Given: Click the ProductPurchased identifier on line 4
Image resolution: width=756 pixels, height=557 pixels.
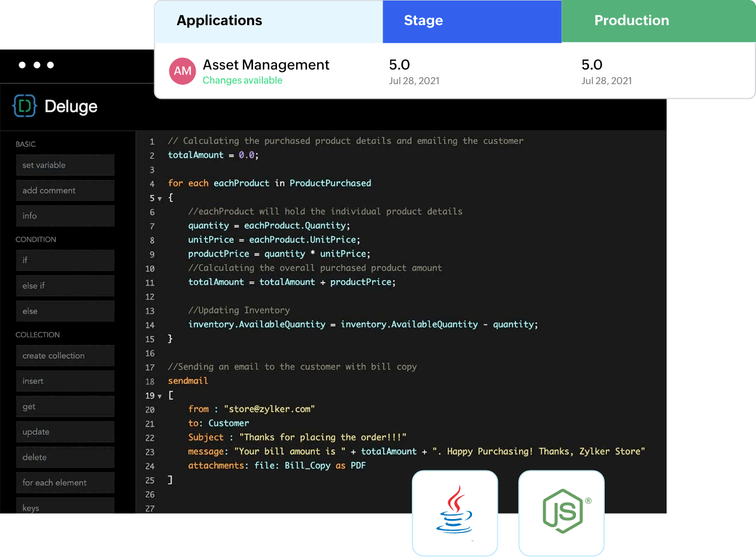Looking at the screenshot, I should [331, 183].
